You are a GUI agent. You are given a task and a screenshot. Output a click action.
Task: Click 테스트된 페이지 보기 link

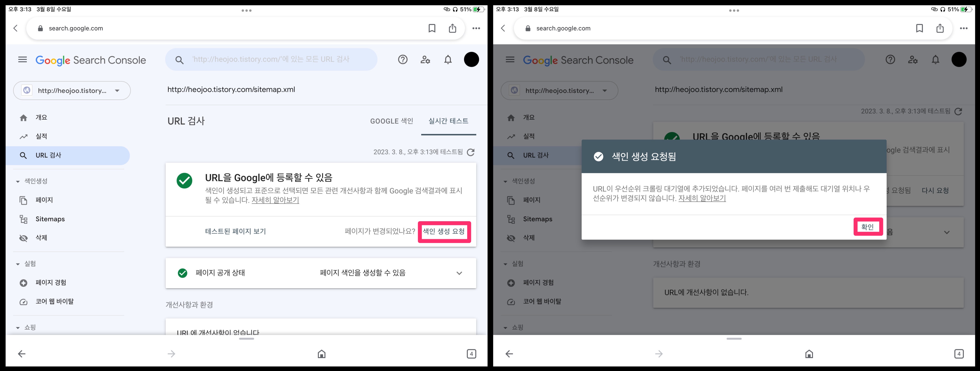coord(235,232)
